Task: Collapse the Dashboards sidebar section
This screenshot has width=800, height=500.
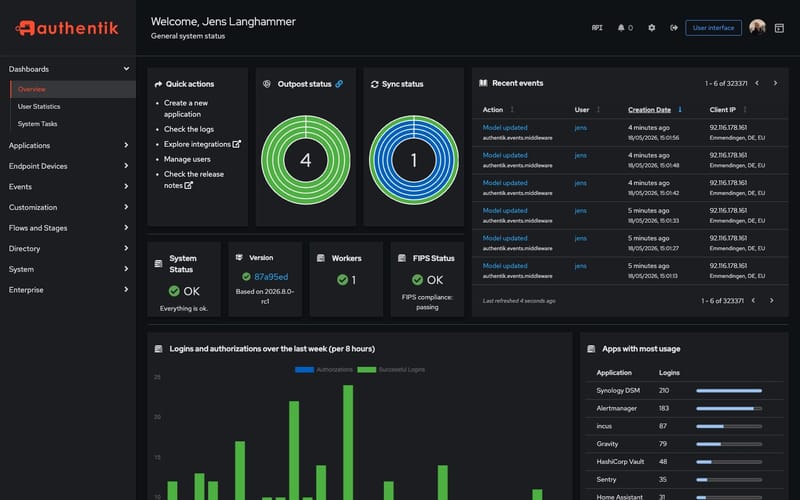Action: coord(68,69)
